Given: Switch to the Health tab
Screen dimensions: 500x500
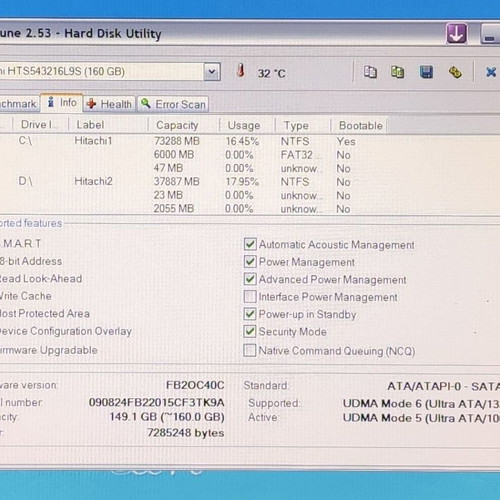Looking at the screenshot, I should point(109,104).
